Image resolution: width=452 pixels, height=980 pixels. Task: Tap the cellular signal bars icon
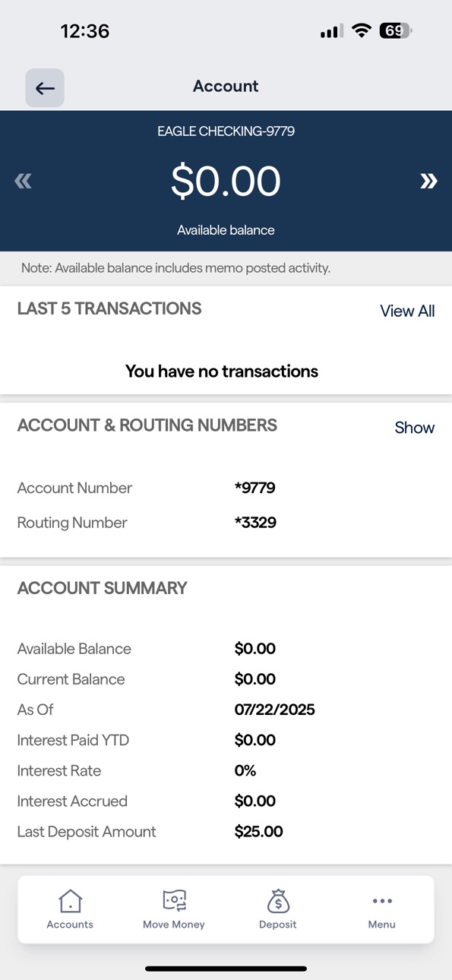click(332, 32)
